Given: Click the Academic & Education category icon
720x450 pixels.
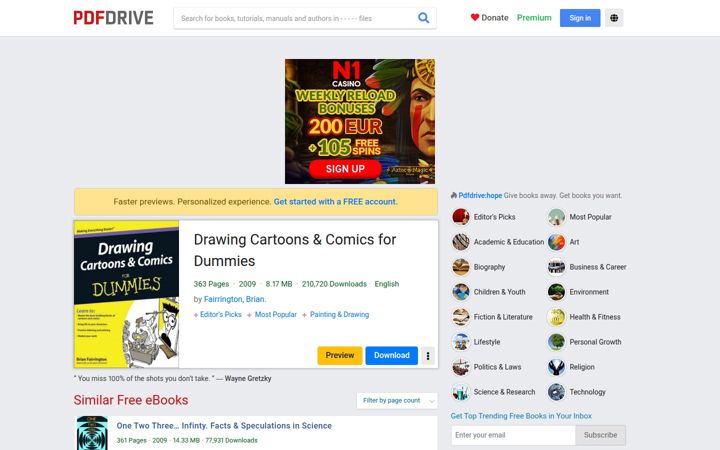Looking at the screenshot, I should tap(461, 242).
